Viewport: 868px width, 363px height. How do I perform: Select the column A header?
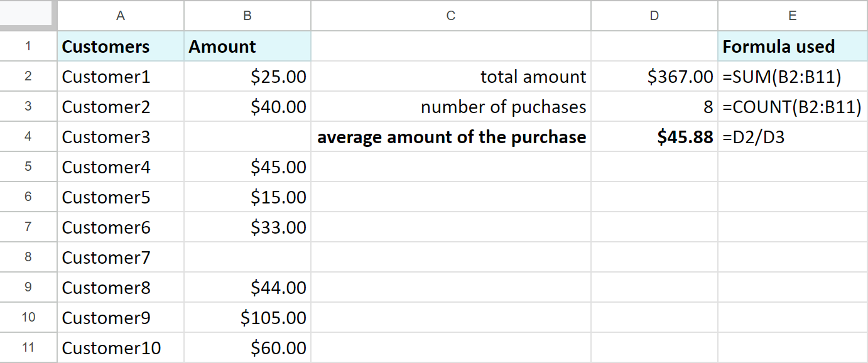pyautogui.click(x=121, y=16)
